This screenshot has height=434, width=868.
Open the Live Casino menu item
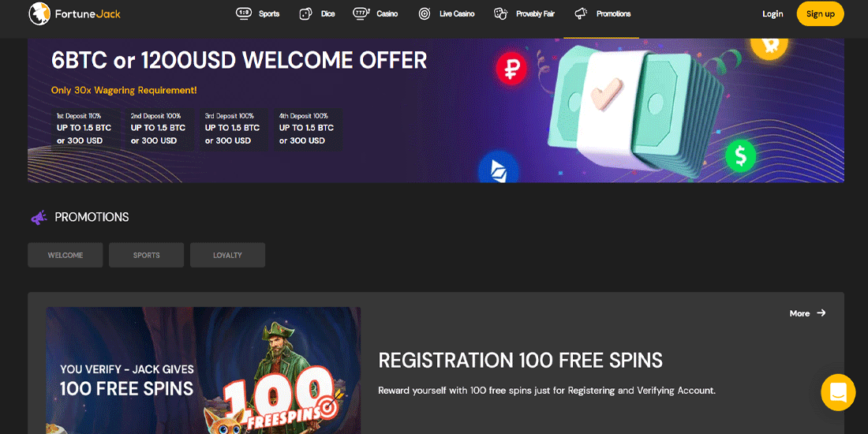click(x=457, y=14)
